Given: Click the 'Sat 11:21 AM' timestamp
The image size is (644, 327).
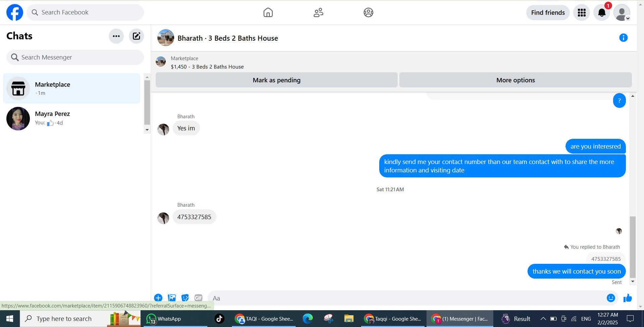Looking at the screenshot, I should point(390,189).
